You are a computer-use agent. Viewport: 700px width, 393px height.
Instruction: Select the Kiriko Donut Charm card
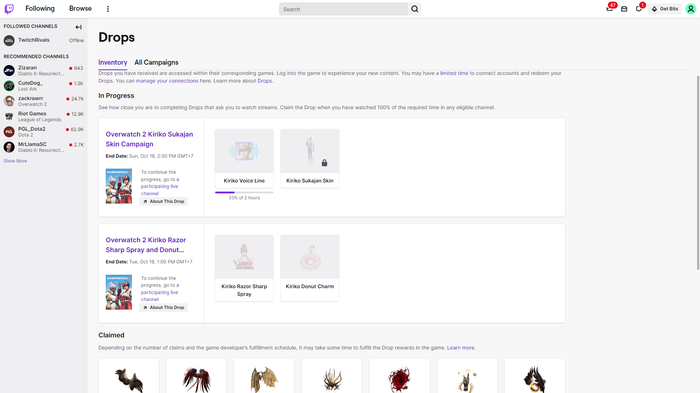310,268
